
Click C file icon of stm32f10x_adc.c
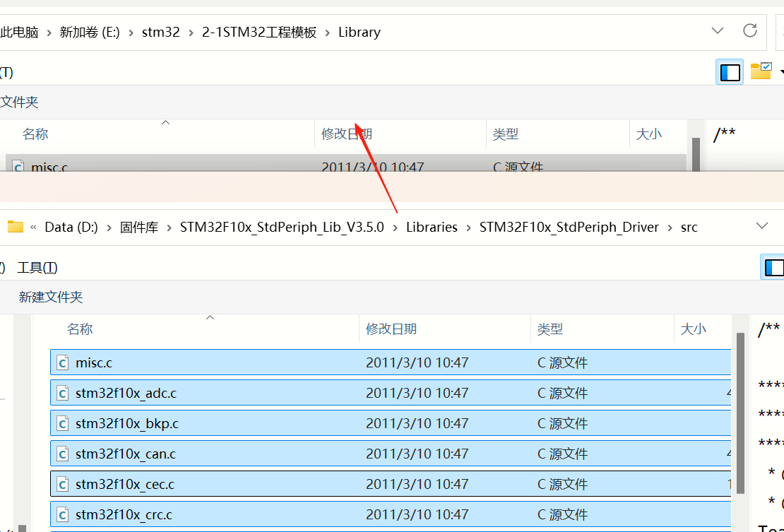pos(62,393)
